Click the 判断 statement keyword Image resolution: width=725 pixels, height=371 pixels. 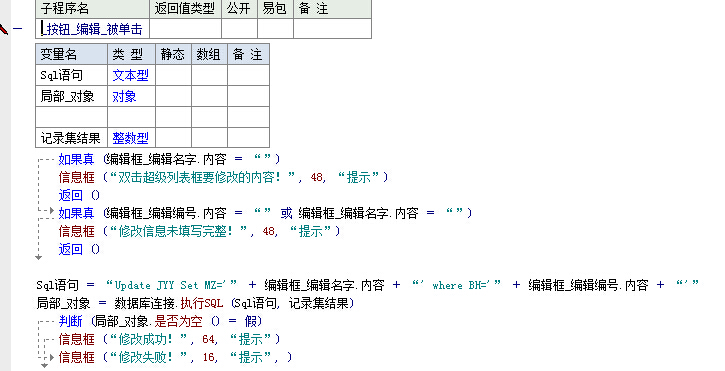point(70,321)
